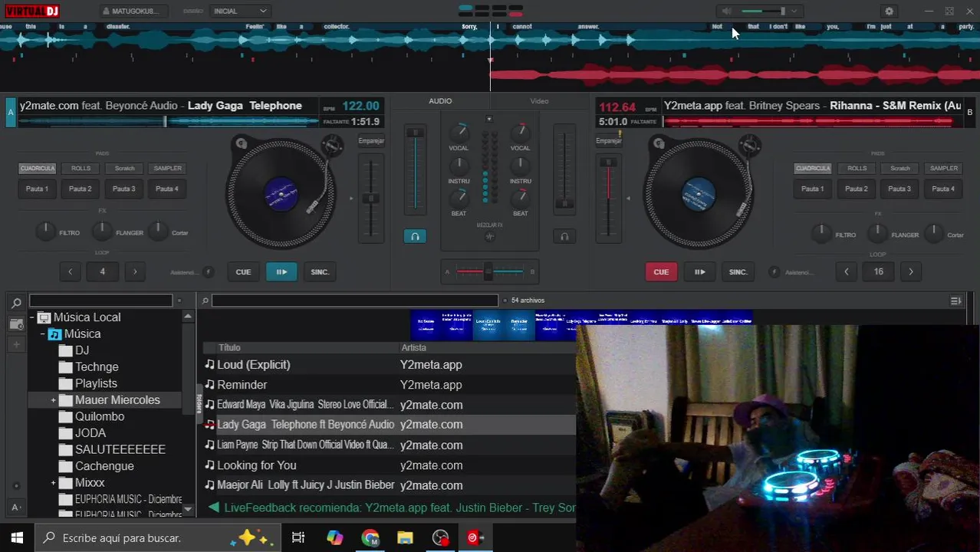Open Chrome from the taskbar
Screen dimensions: 980x552
(x=370, y=538)
